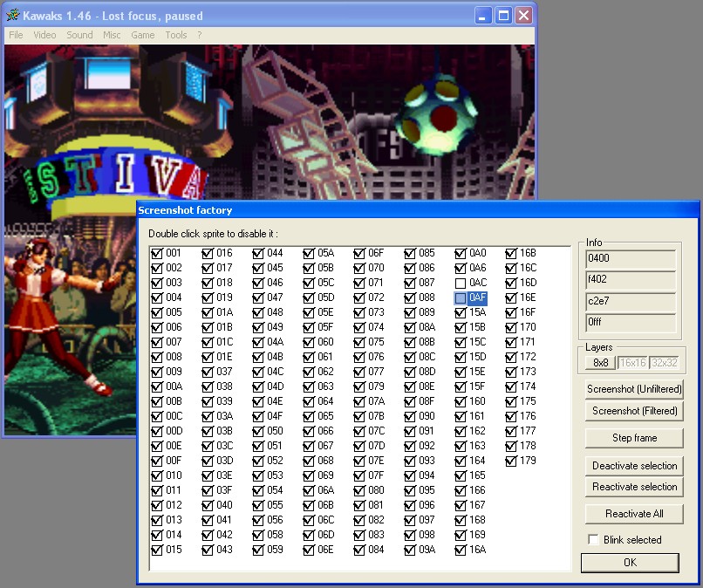Click Screenshot (Filtered) button
The width and height of the screenshot is (703, 588).
(634, 411)
